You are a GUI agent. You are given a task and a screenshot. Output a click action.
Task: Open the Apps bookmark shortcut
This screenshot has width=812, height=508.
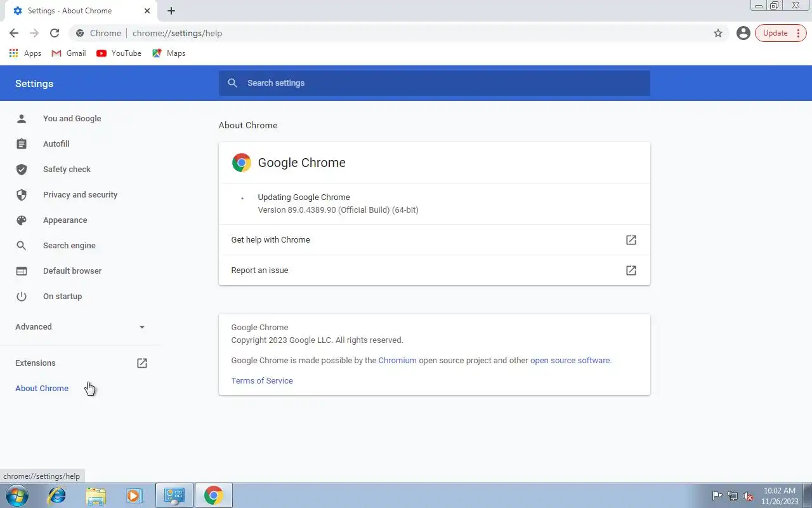(25, 53)
